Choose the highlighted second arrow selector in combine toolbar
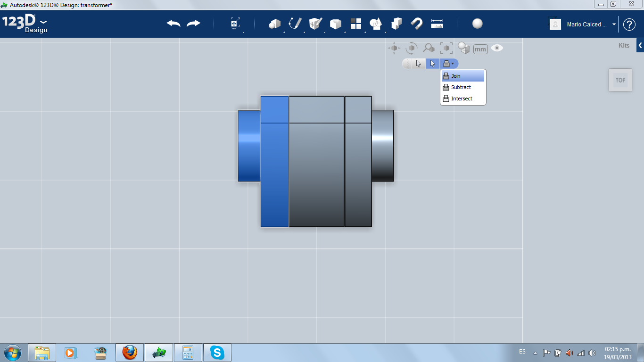The height and width of the screenshot is (362, 644). [433, 64]
